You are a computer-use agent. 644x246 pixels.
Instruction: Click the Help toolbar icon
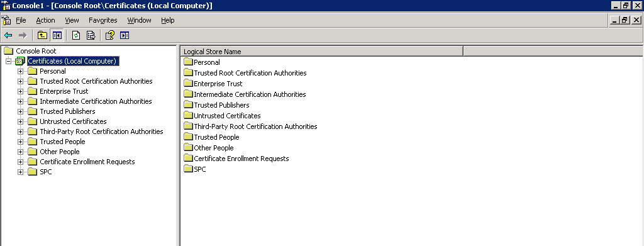click(x=109, y=35)
